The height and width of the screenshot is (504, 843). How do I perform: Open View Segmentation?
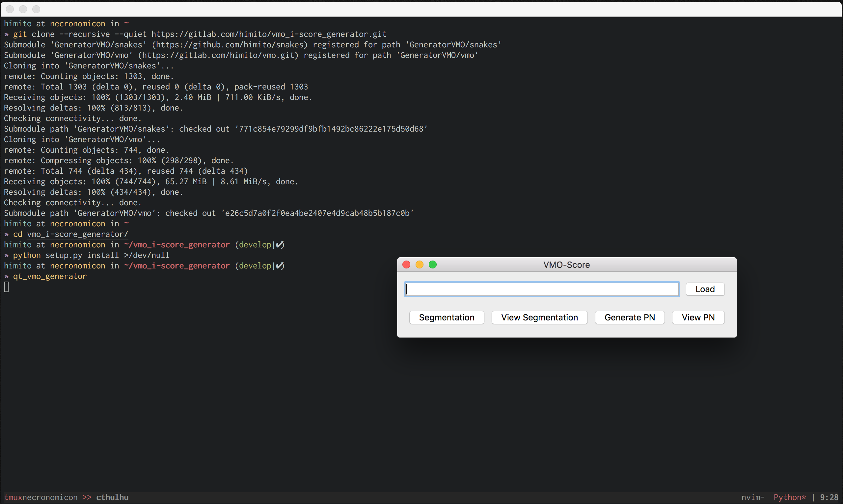point(539,317)
